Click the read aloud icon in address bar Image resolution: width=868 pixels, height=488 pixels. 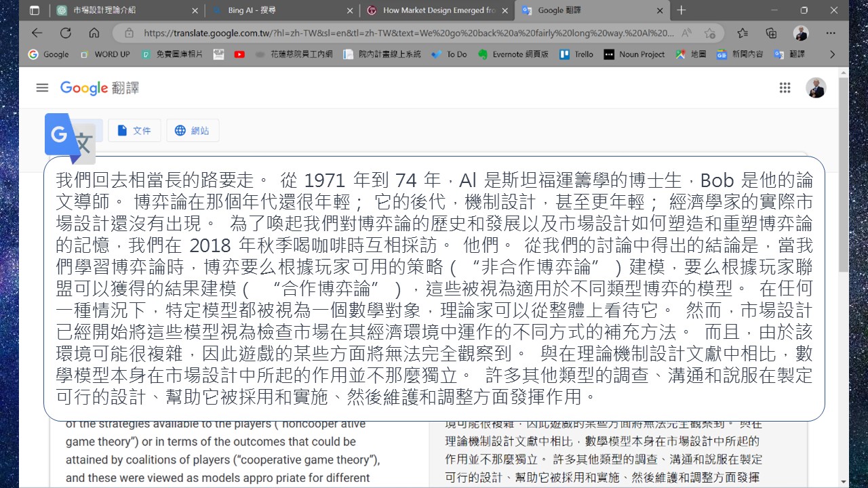pos(686,33)
